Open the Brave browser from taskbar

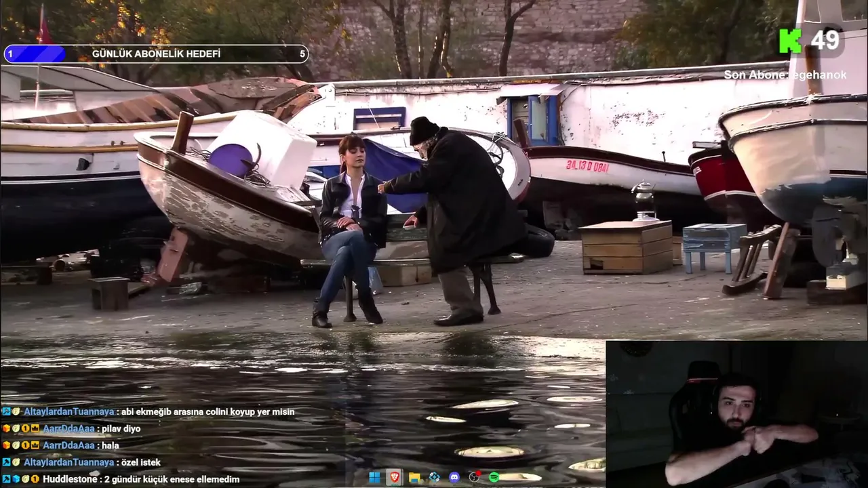pos(394,477)
